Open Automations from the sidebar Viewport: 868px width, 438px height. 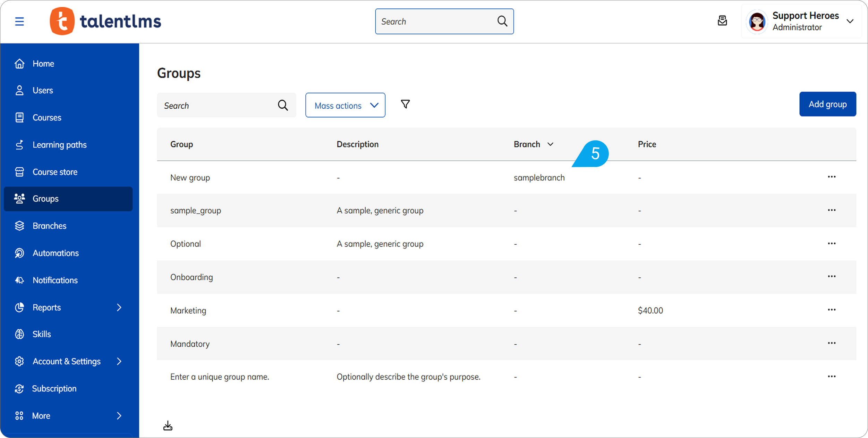(56, 253)
